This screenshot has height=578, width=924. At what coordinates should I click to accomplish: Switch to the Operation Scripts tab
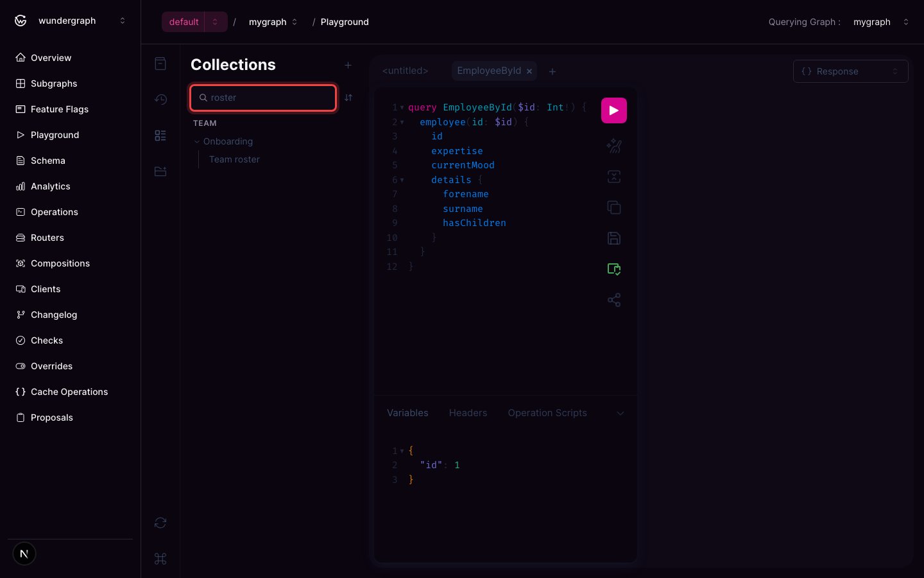click(x=547, y=413)
